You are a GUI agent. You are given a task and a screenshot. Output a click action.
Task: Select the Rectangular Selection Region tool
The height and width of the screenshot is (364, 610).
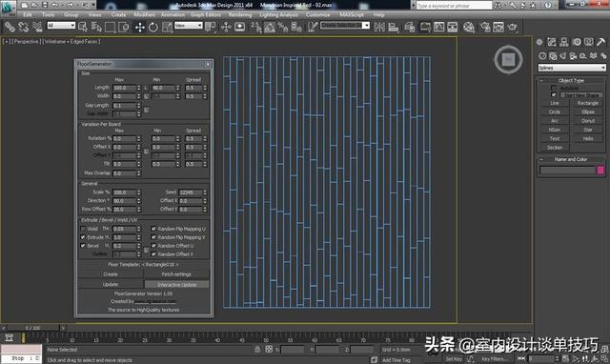[111, 28]
